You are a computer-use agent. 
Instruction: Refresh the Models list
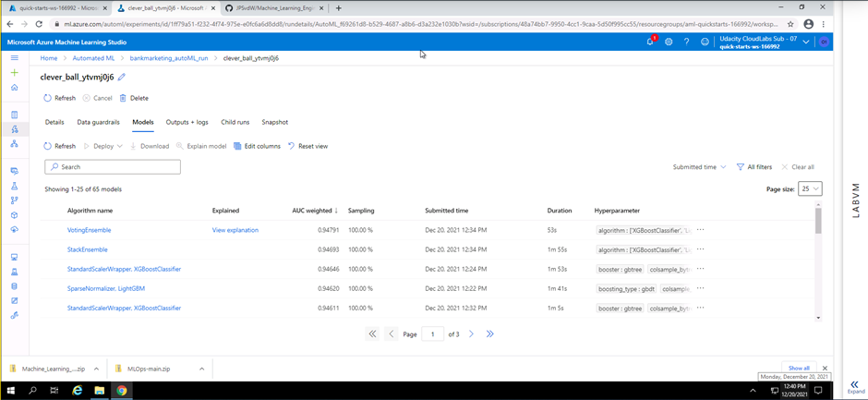(59, 146)
